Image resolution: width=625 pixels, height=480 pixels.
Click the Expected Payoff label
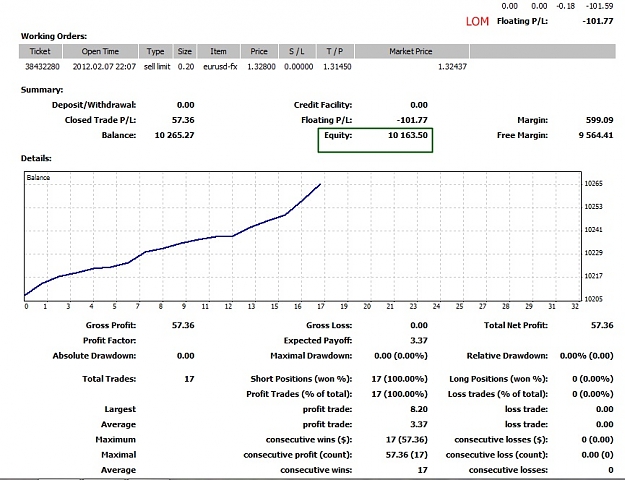pos(318,340)
